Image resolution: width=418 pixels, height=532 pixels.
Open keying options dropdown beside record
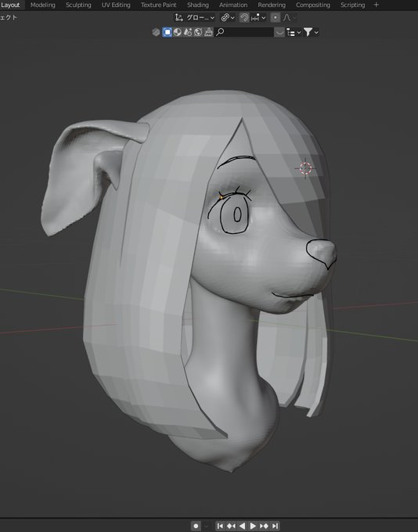point(206,527)
